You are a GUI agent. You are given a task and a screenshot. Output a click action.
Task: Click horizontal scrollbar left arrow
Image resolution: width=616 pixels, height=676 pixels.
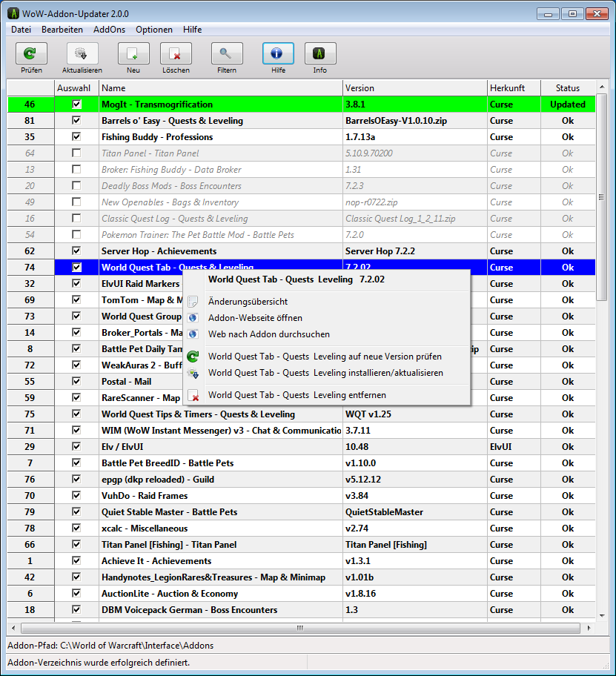click(13, 628)
